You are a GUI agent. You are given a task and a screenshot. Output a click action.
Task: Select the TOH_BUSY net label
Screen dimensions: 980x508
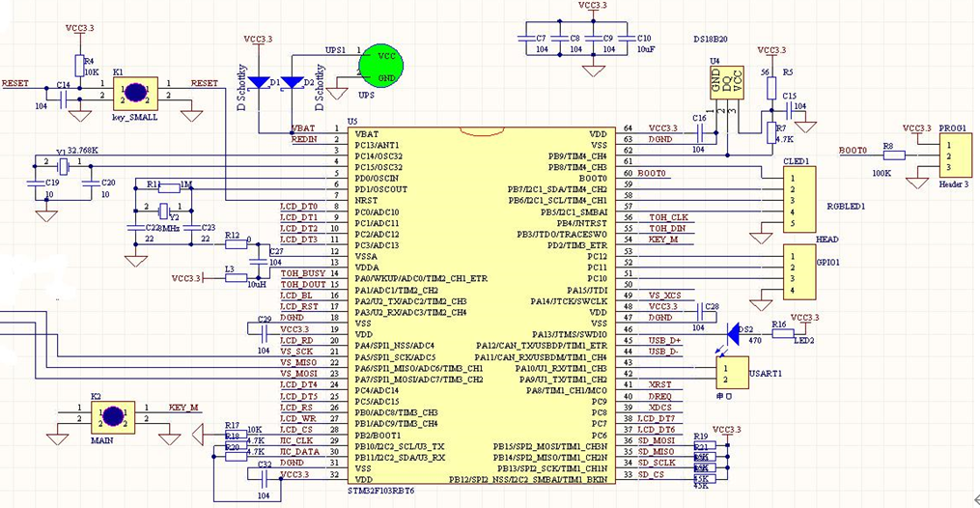click(x=303, y=273)
